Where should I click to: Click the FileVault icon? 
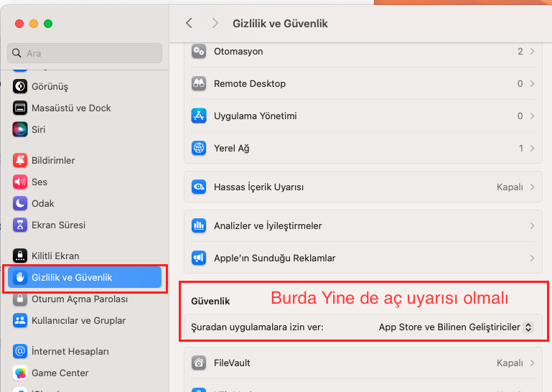[x=200, y=363]
